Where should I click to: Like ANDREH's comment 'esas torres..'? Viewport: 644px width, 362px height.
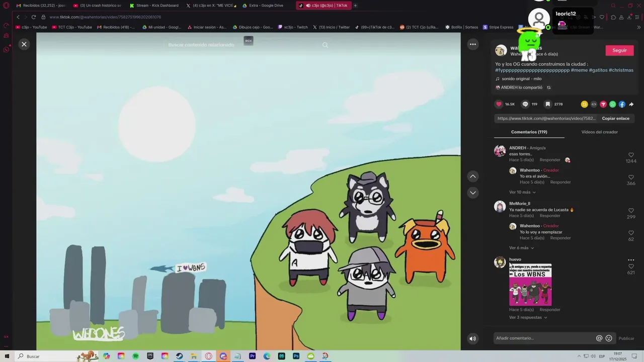[631, 155]
